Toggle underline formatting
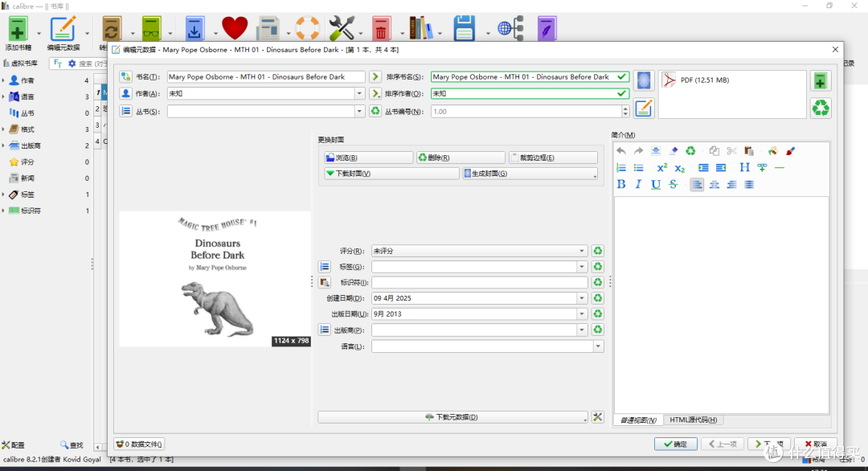Image resolution: width=868 pixels, height=471 pixels. [656, 184]
